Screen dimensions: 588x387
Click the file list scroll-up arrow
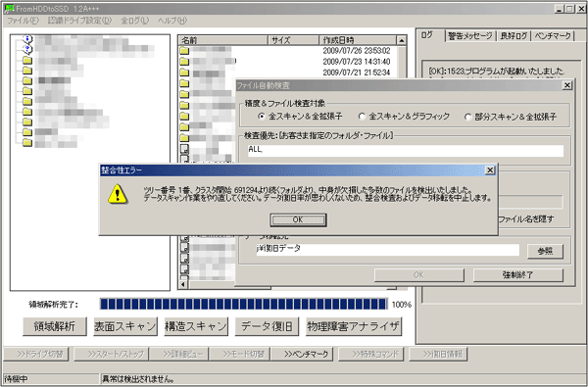402,40
